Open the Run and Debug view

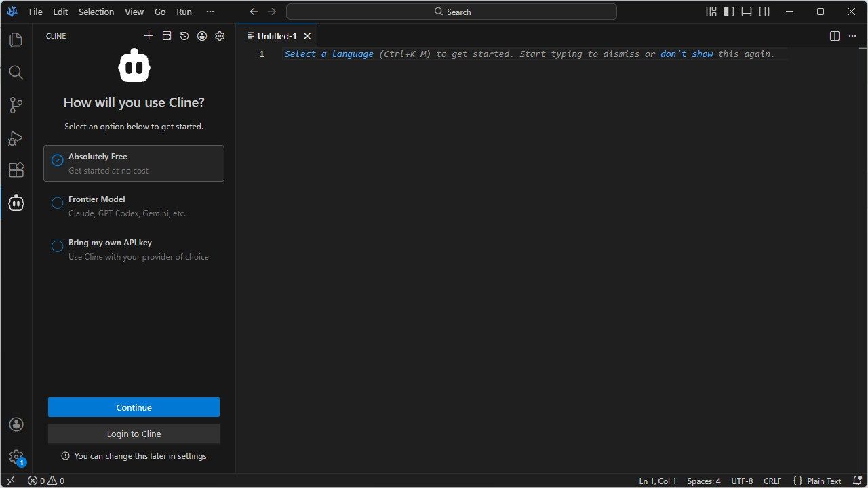[x=16, y=138]
